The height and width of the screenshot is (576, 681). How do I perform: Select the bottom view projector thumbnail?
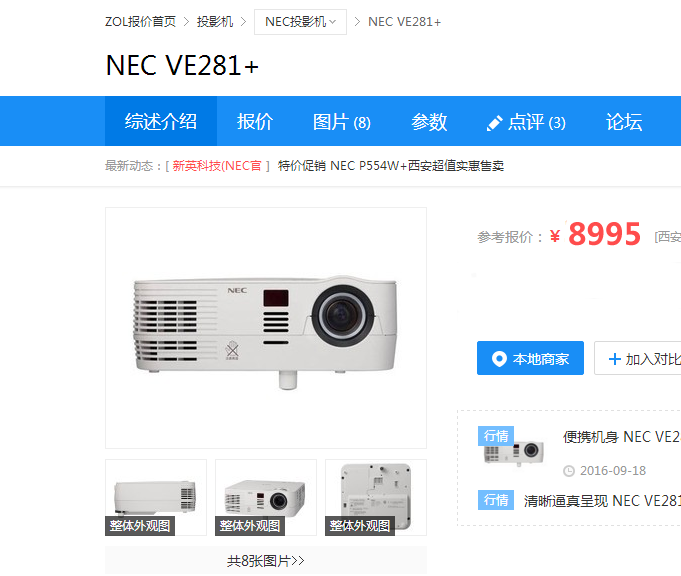(x=376, y=497)
